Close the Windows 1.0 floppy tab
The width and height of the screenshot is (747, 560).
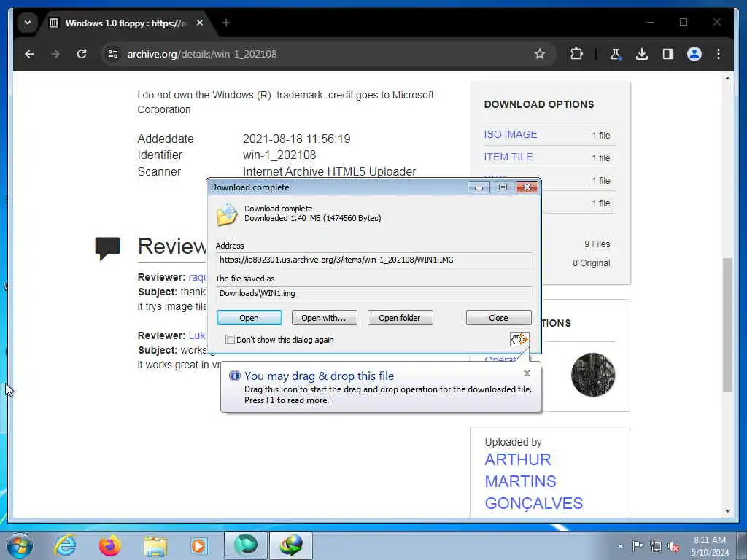pos(200,23)
